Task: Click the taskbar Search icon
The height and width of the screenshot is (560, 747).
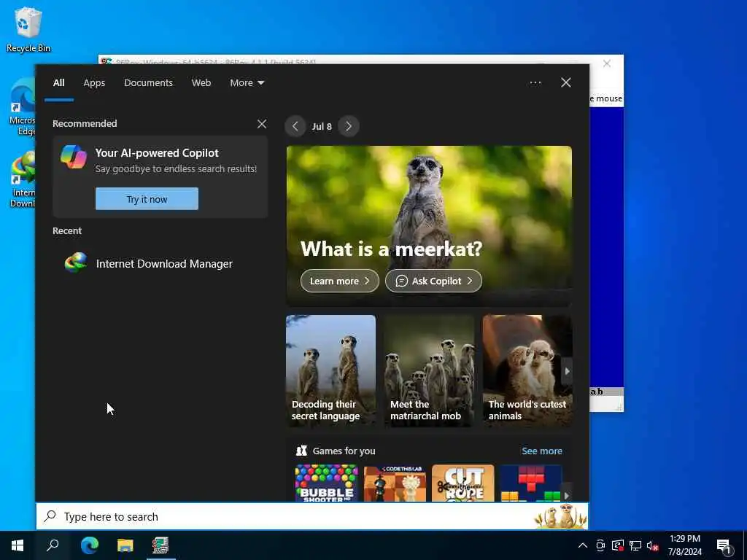Action: (x=53, y=545)
